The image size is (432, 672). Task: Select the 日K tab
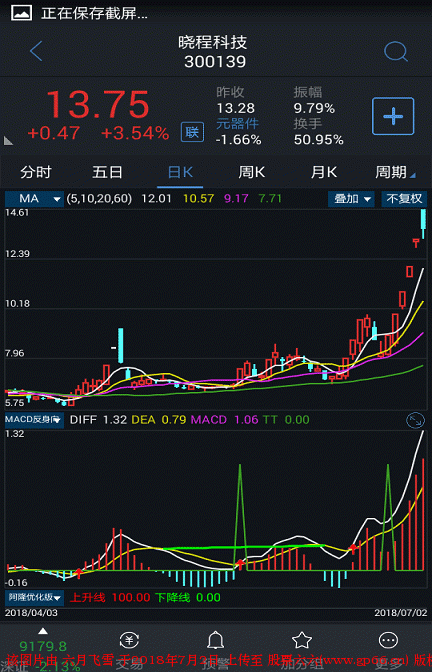coord(180,172)
